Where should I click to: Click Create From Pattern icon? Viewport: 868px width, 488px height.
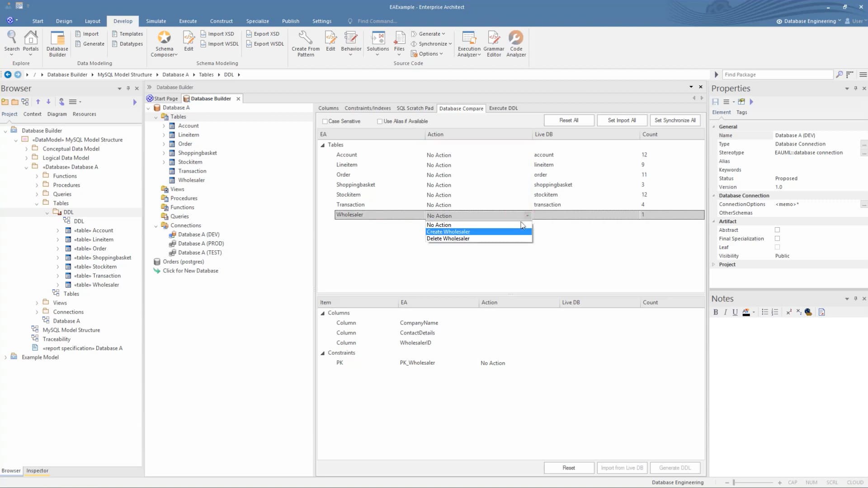pos(306,44)
